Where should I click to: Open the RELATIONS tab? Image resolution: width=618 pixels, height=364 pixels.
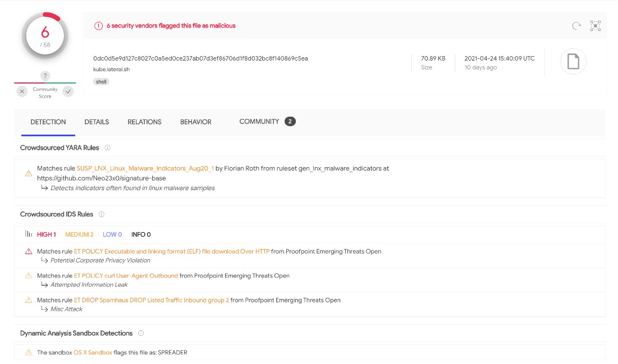pos(144,122)
